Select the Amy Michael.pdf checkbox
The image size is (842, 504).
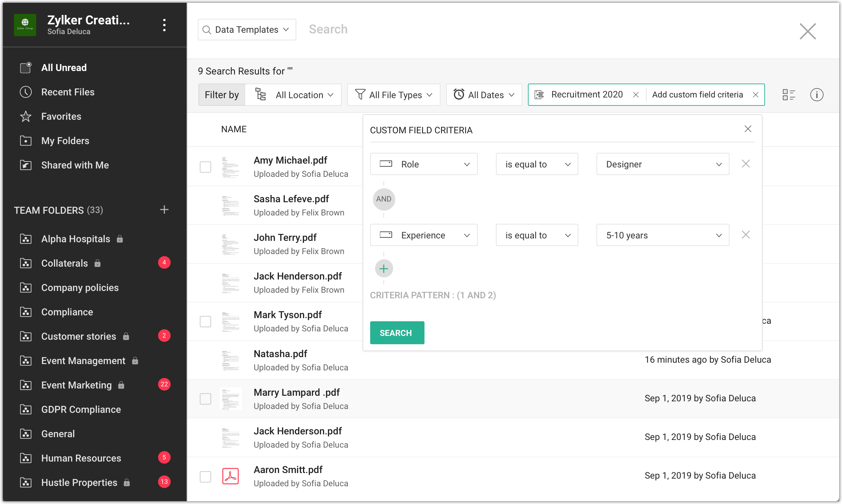(x=205, y=167)
